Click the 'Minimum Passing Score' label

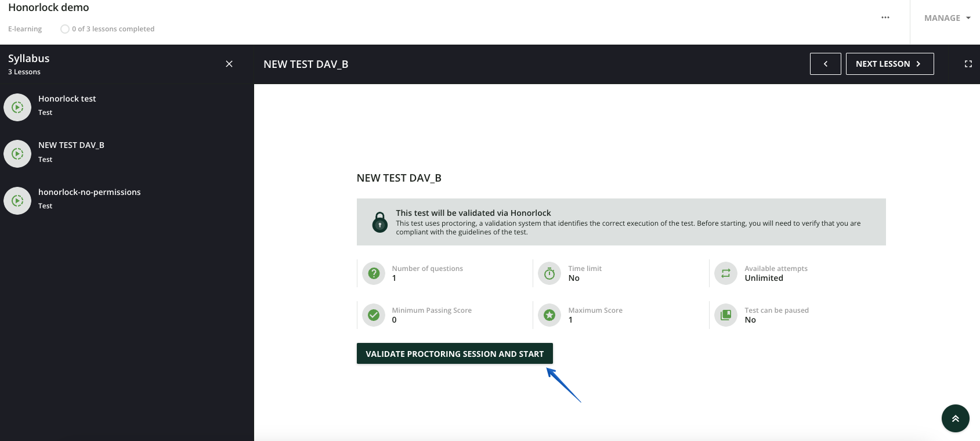pyautogui.click(x=432, y=310)
